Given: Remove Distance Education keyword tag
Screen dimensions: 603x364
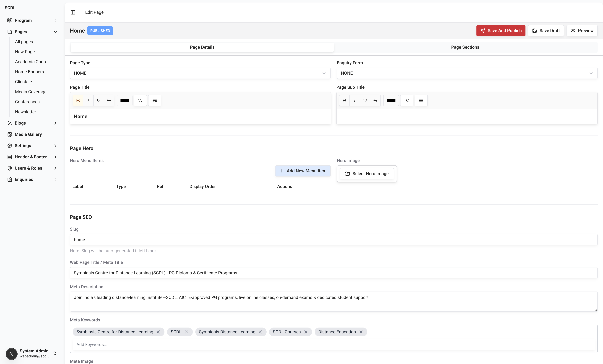Looking at the screenshot, I should [361, 332].
